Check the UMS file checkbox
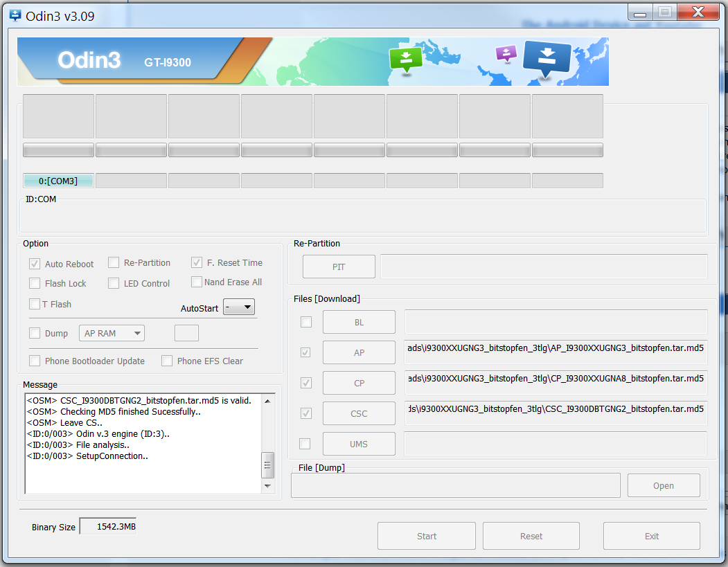The image size is (728, 567). [x=305, y=444]
